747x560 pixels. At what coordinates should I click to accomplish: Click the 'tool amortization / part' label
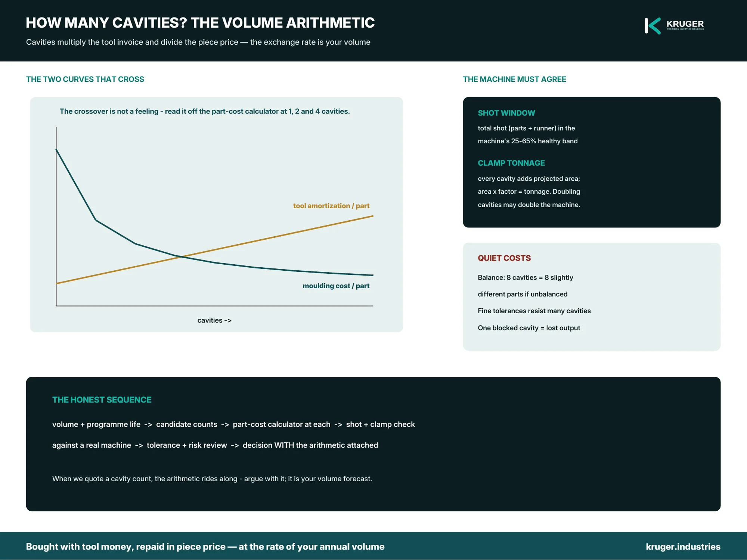click(331, 206)
